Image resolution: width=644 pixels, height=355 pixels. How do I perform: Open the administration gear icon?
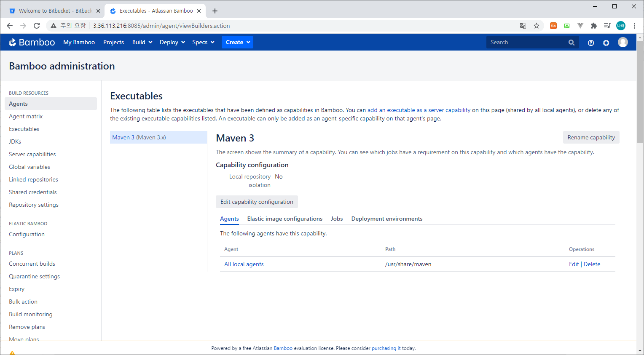click(x=606, y=43)
